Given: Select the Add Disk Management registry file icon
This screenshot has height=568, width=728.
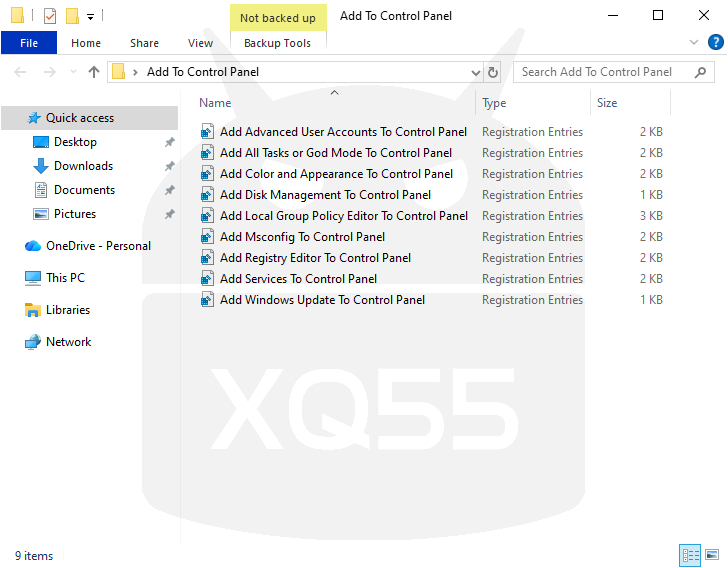Looking at the screenshot, I should [x=207, y=195].
